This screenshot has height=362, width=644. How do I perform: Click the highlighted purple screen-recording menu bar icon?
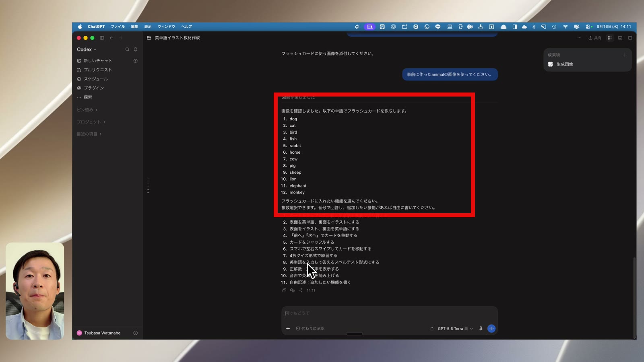[369, 27]
